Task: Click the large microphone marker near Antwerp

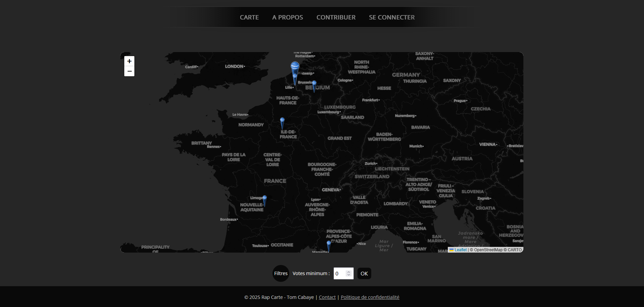Action: point(295,66)
